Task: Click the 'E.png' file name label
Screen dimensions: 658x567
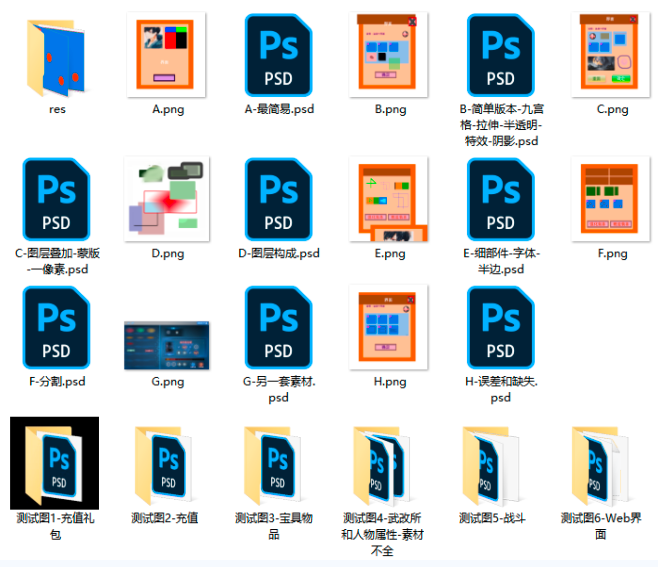Action: [x=390, y=254]
